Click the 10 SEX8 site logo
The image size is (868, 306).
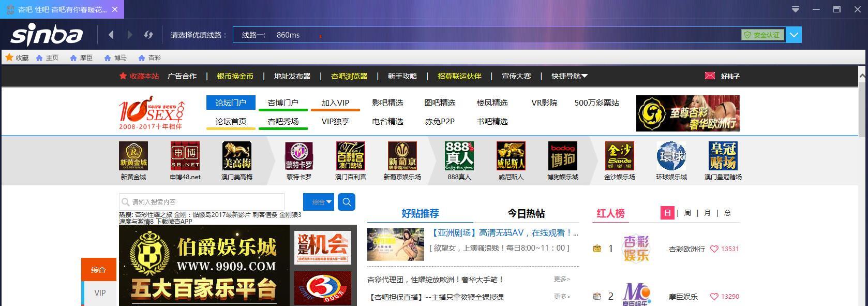click(x=152, y=112)
